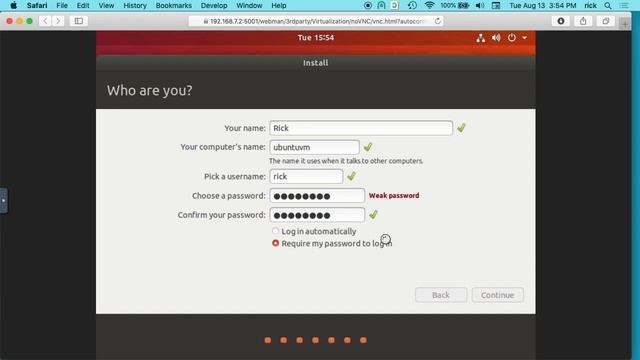
Task: Click the Pick a username field
Action: pyautogui.click(x=306, y=176)
